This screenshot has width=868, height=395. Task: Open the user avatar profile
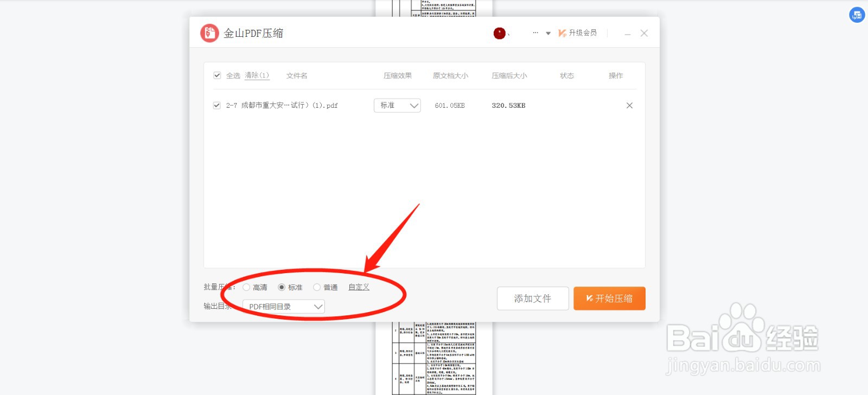(x=500, y=33)
